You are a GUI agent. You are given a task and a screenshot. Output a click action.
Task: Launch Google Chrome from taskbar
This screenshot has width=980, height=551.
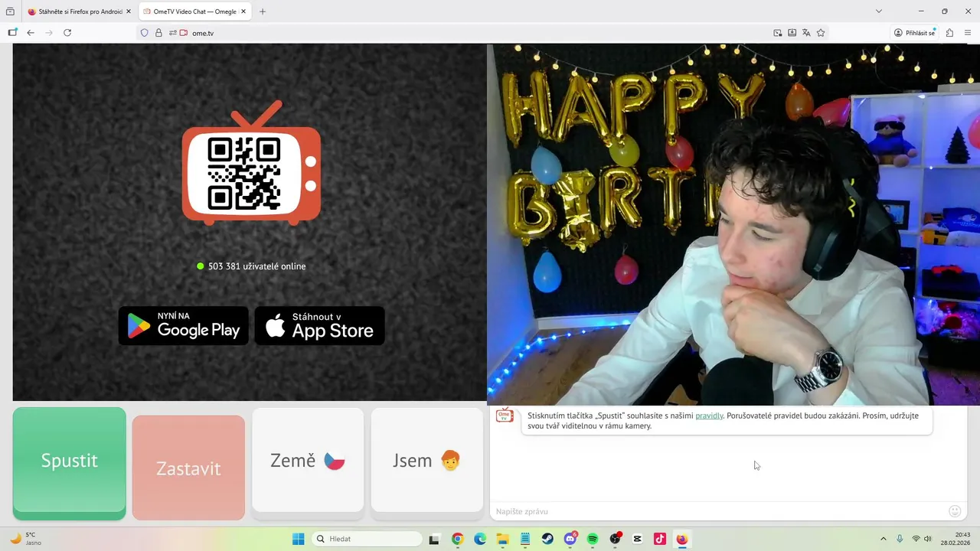click(x=457, y=539)
